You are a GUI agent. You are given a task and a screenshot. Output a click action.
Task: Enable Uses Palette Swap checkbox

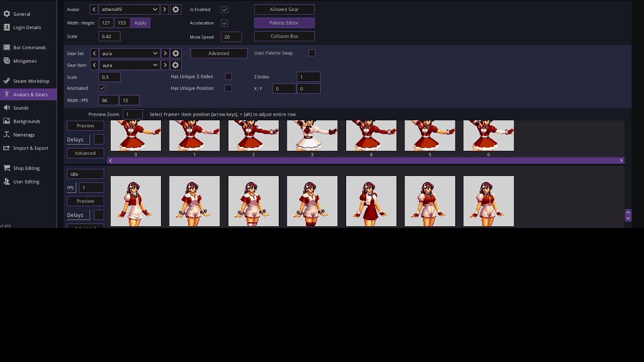click(312, 53)
